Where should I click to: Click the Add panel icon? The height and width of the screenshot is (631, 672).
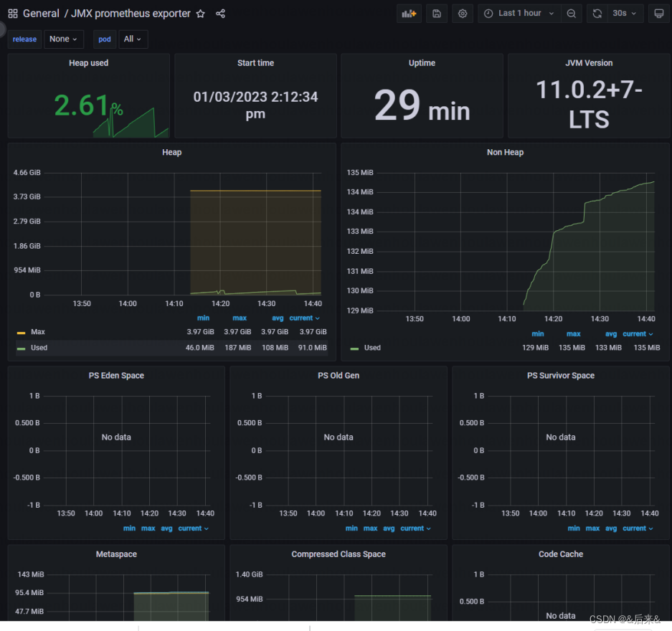409,14
